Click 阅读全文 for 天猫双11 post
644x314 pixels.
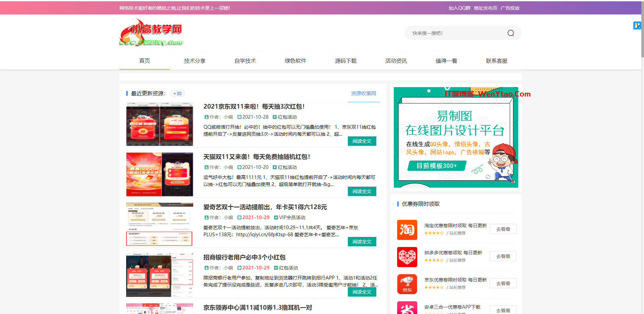(x=362, y=191)
